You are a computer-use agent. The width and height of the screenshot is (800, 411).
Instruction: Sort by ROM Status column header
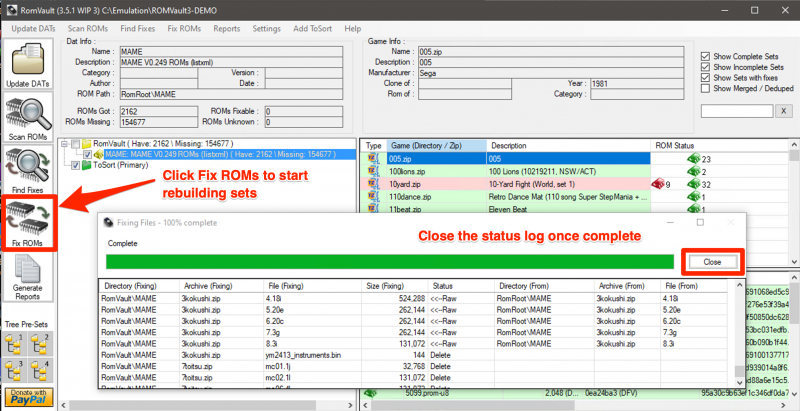(719, 146)
